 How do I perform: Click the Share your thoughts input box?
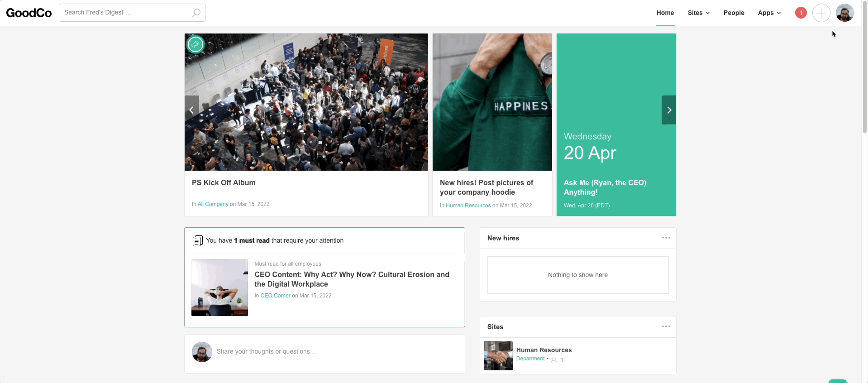[x=335, y=351]
